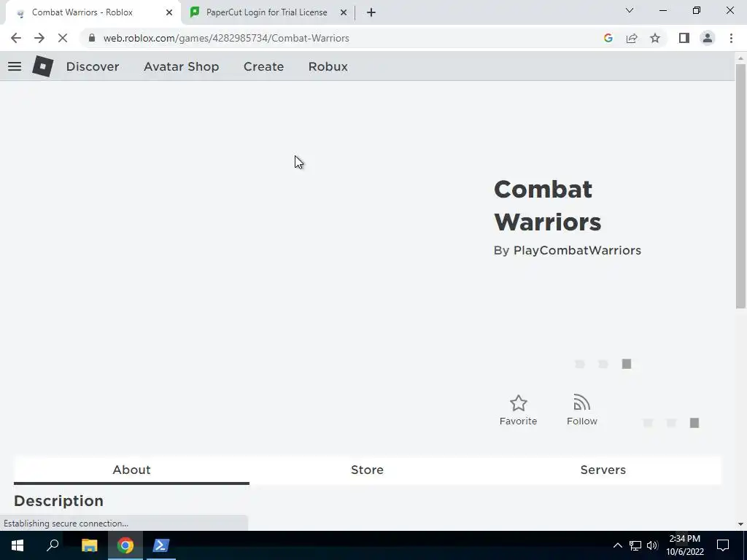Click the Combat Warriors game title
747x560 pixels.
[548, 206]
